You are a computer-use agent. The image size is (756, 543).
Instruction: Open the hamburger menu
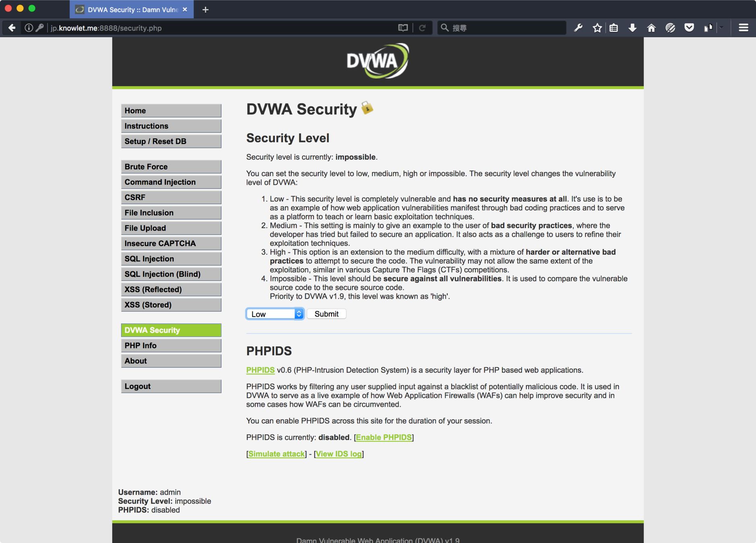point(744,28)
